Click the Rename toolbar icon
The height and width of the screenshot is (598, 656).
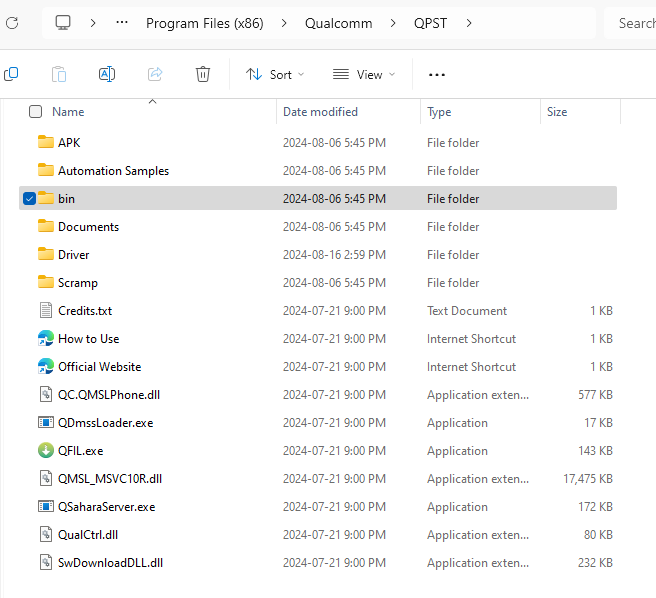coord(107,74)
